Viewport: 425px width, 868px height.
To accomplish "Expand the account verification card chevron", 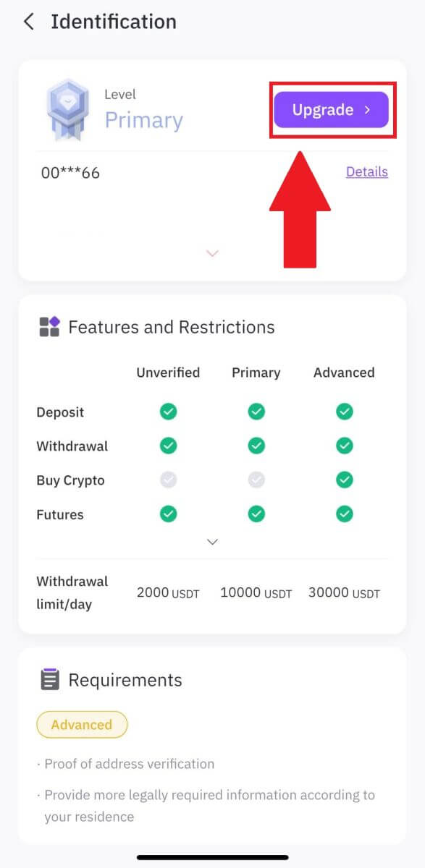I will (x=212, y=253).
